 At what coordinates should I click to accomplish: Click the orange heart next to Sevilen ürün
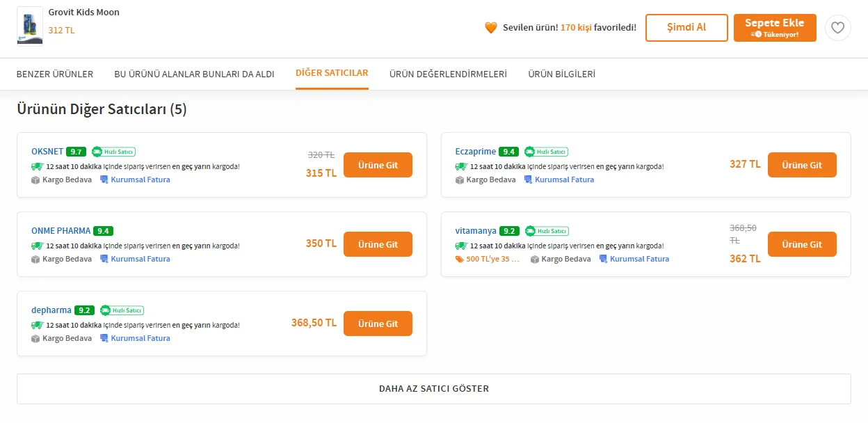(491, 28)
